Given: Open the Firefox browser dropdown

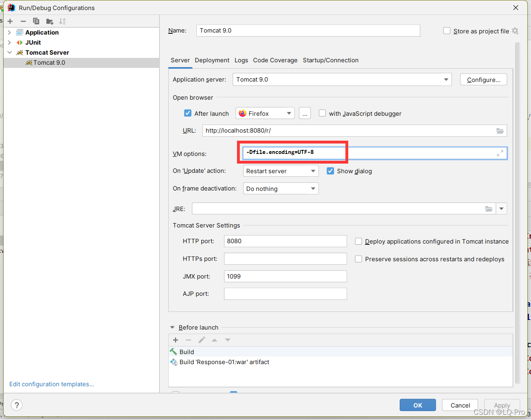Looking at the screenshot, I should (x=265, y=113).
